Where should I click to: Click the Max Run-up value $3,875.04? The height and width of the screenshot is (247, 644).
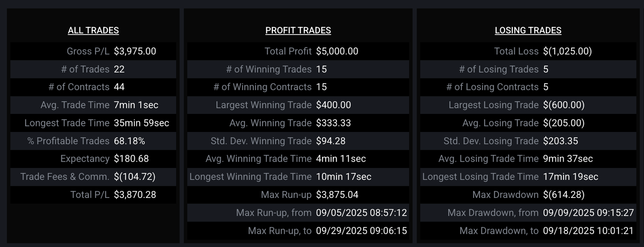coord(337,195)
